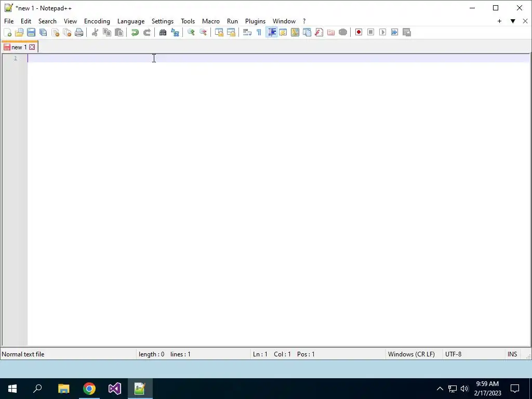Open the Plugins menu
The width and height of the screenshot is (532, 399).
point(255,21)
